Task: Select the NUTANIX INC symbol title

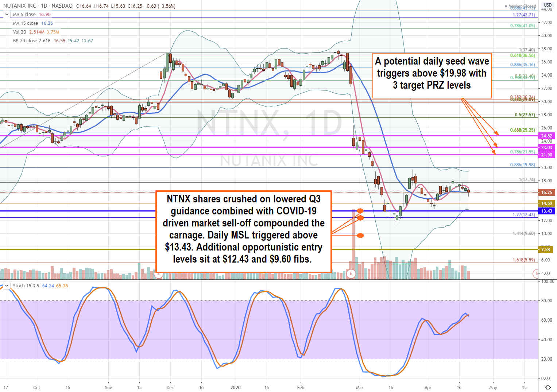Action: pyautogui.click(x=20, y=6)
